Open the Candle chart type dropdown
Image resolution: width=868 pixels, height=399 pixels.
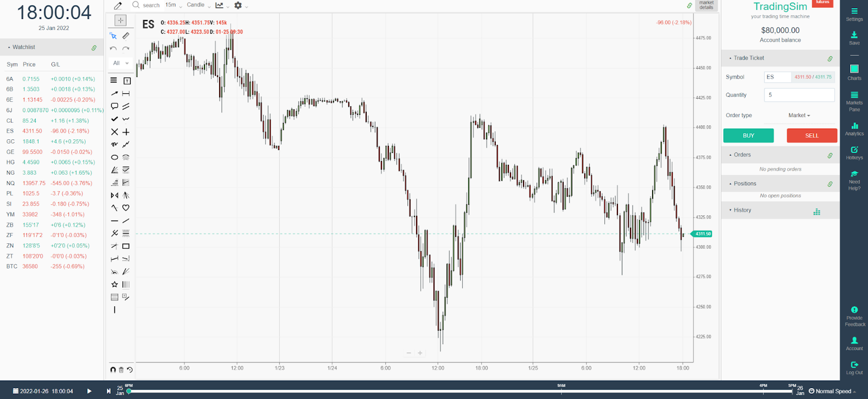click(x=199, y=5)
